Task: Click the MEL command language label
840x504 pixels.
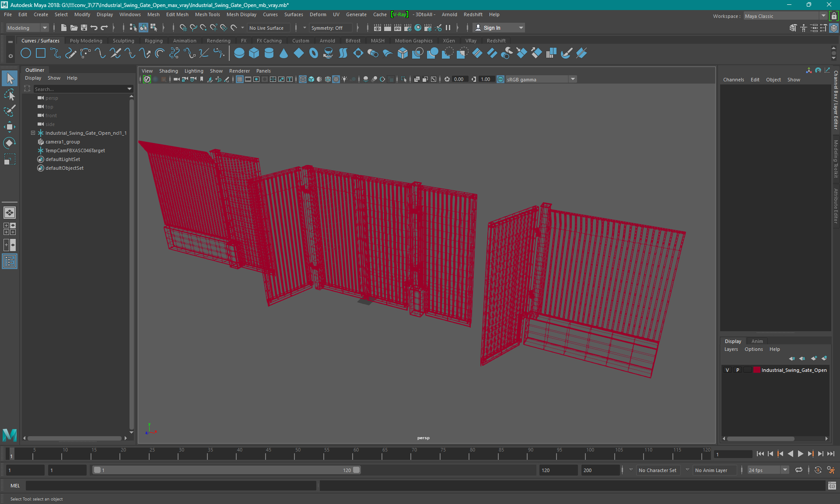Action: point(15,486)
